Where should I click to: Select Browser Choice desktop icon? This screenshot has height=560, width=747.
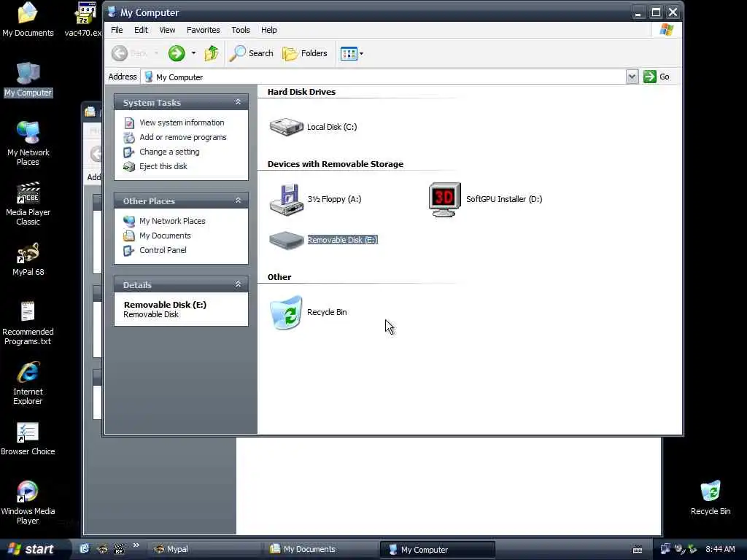[28, 439]
